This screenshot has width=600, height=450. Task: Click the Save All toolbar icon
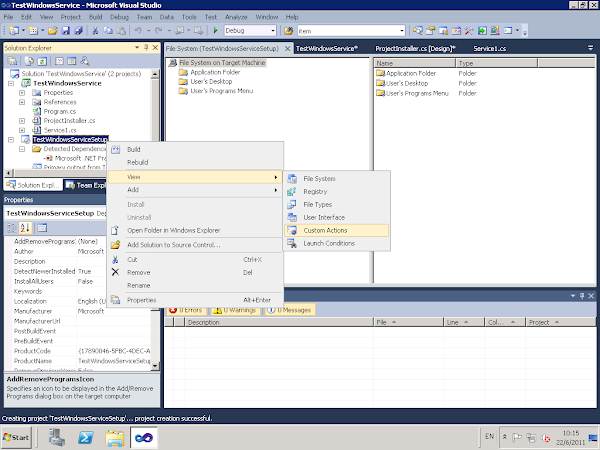coord(78,31)
